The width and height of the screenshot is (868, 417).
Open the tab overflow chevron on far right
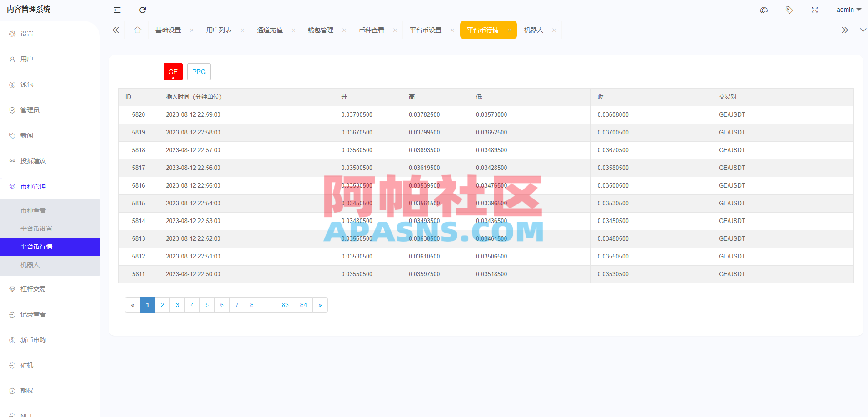[844, 30]
